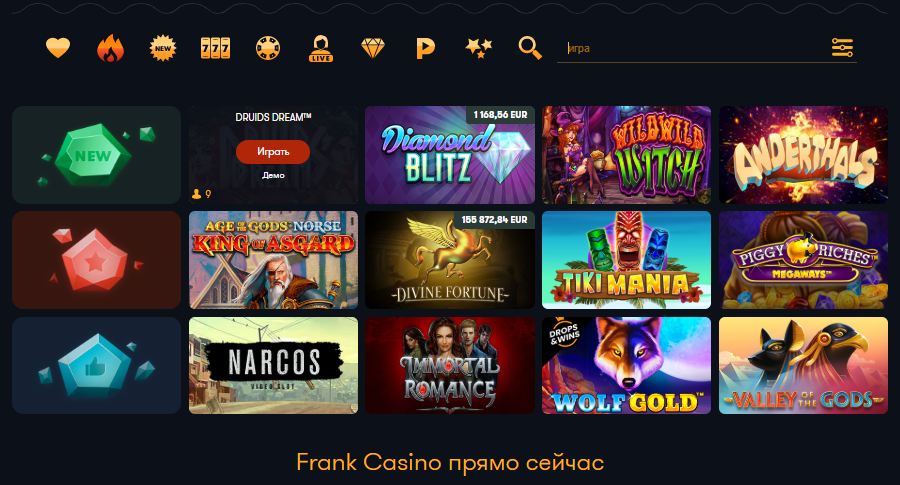Viewport: 900px width, 485px height.
Task: Open the LIVE dealer category icon
Action: [x=321, y=48]
